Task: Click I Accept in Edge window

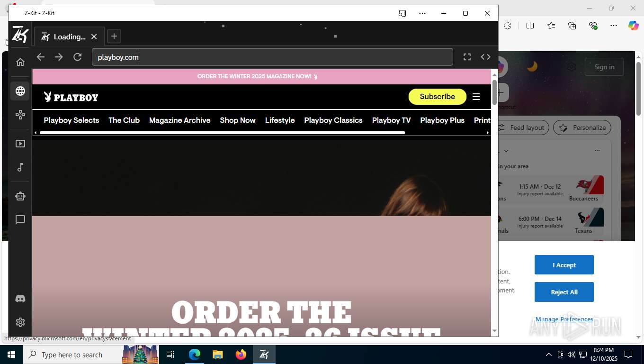Action: click(564, 265)
